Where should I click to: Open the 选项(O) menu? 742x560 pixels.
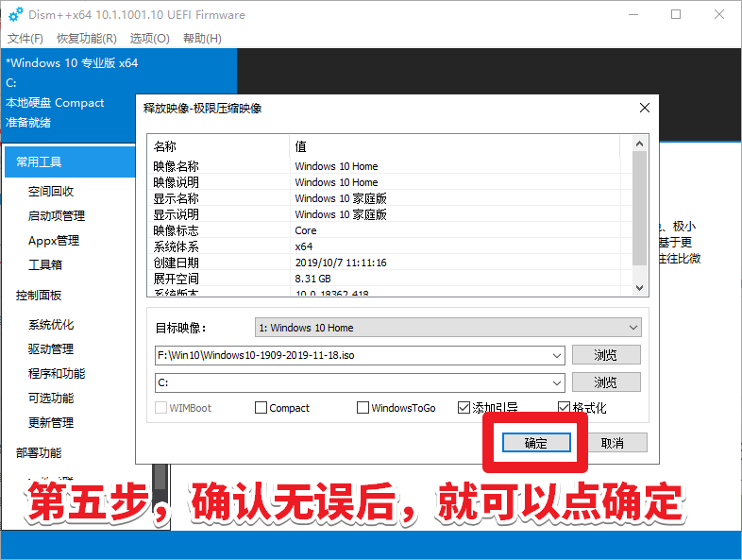point(149,39)
